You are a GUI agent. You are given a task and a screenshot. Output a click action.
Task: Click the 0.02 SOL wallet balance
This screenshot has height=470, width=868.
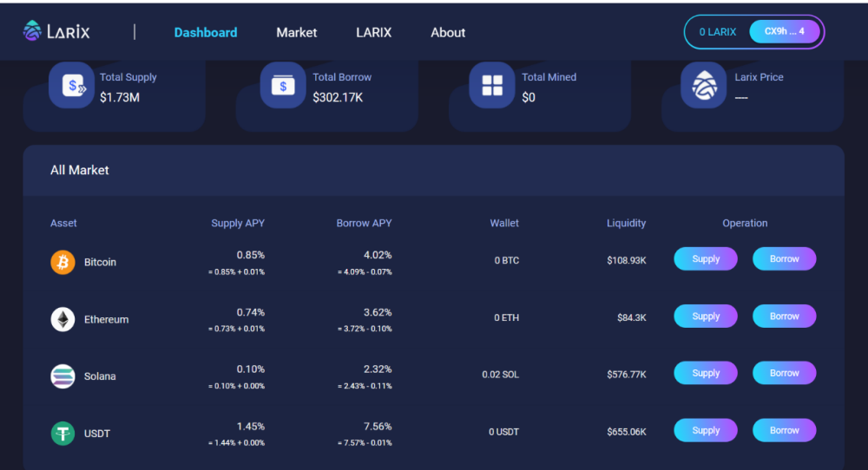click(x=501, y=375)
